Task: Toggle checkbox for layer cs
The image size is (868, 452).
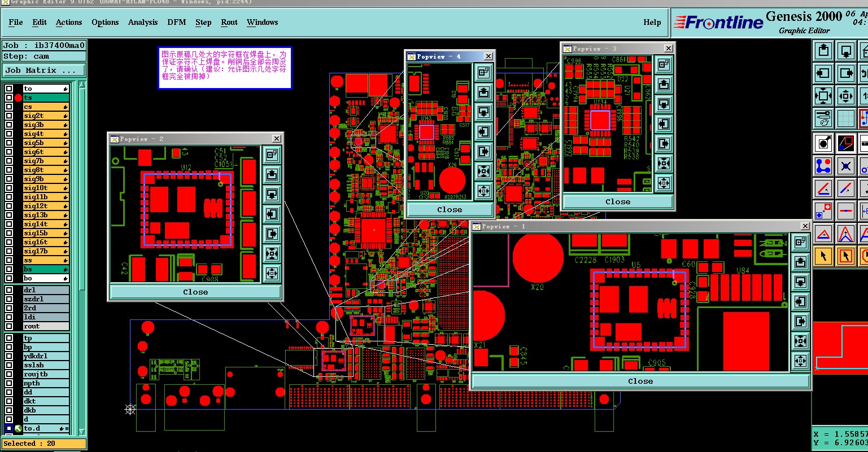Action: tap(9, 107)
